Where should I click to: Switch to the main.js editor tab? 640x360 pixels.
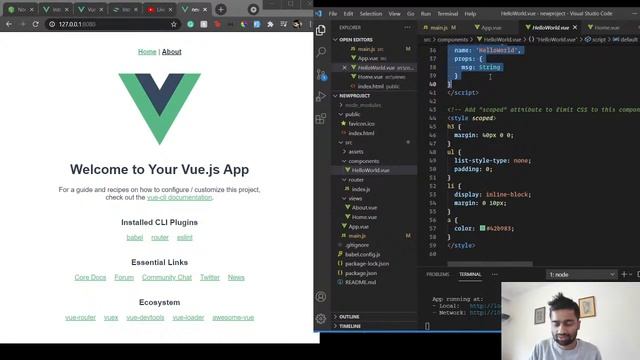click(x=440, y=27)
